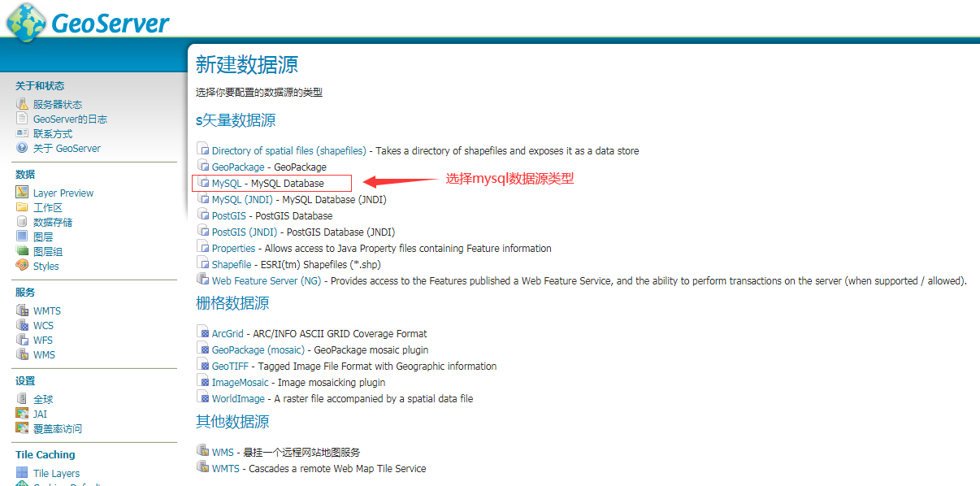Image resolution: width=980 pixels, height=486 pixels.
Task: Click the 联系方式 contact card icon
Action: coord(22,133)
